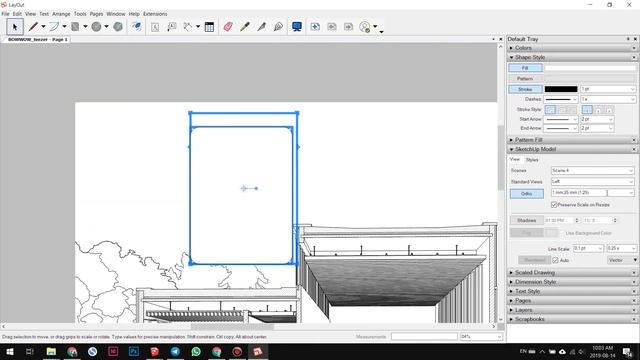
Task: Toggle the Stroke button
Action: coord(525,89)
